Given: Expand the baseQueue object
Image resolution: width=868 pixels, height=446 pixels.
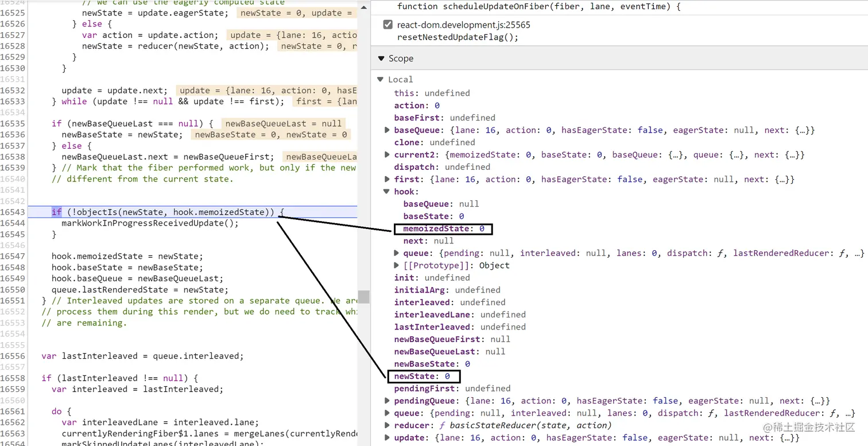Looking at the screenshot, I should pos(387,130).
